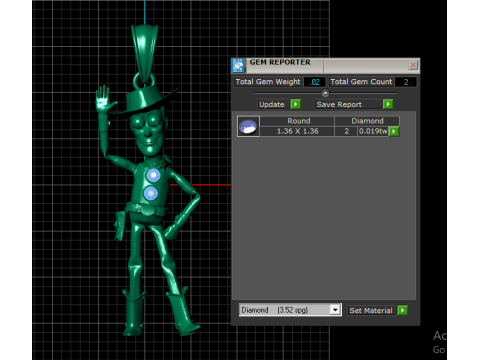Select lower gem on figure's chest

point(151,193)
